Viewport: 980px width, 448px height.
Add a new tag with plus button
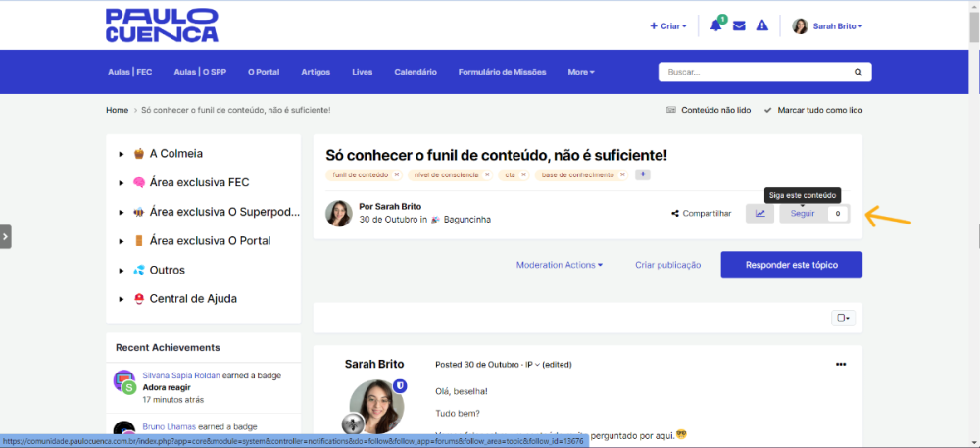pyautogui.click(x=643, y=174)
